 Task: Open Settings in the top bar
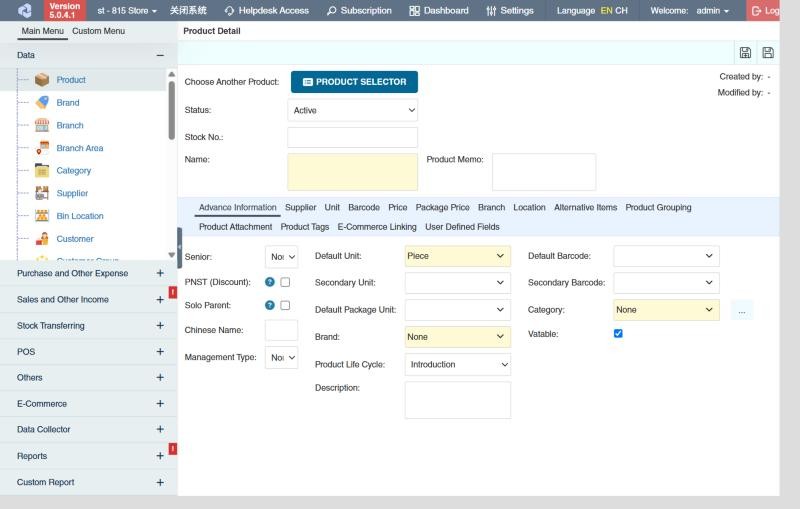coord(510,10)
